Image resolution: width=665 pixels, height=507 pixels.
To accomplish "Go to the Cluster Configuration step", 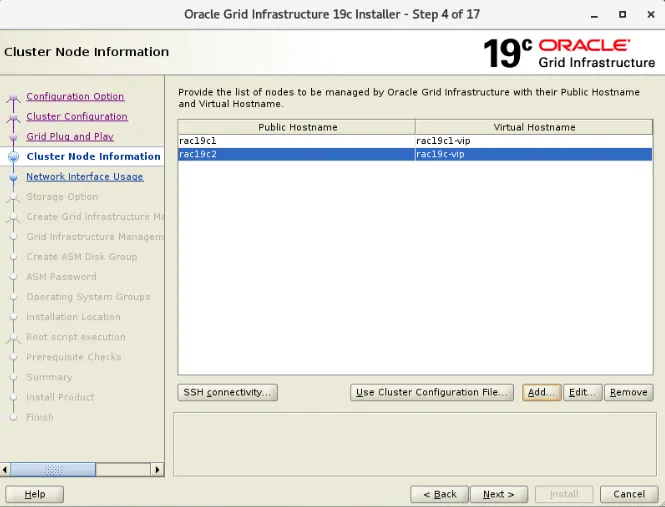I will pyautogui.click(x=77, y=116).
